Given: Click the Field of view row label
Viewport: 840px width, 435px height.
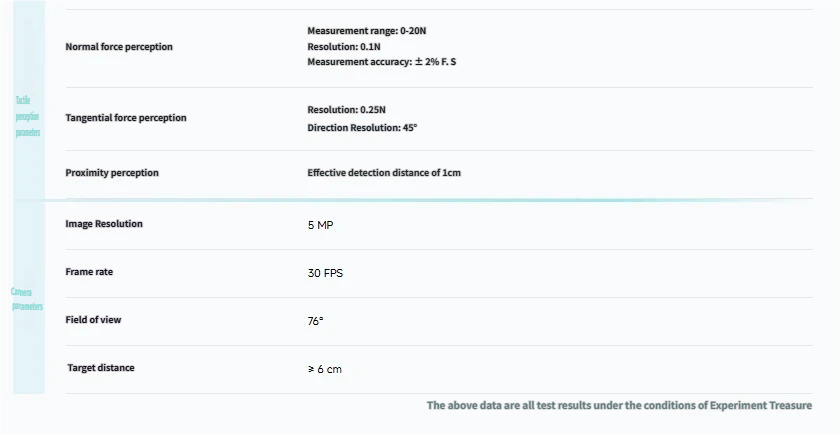Looking at the screenshot, I should (93, 320).
